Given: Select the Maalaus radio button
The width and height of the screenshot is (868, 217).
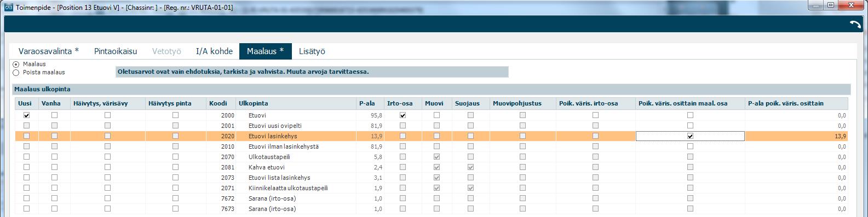Looking at the screenshot, I should [16, 64].
